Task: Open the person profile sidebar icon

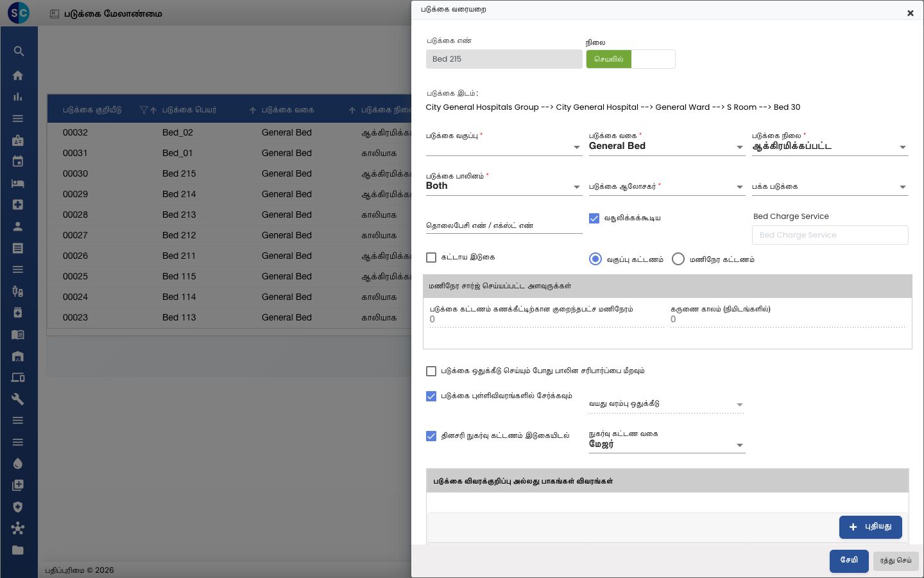Action: pyautogui.click(x=18, y=226)
